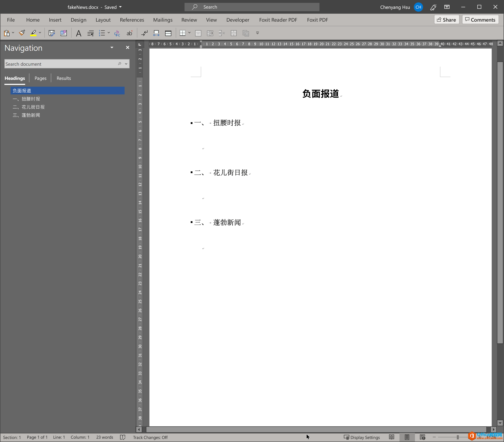The height and width of the screenshot is (442, 504).
Task: Click the yellow text highlight pen icon
Action: [x=33, y=33]
